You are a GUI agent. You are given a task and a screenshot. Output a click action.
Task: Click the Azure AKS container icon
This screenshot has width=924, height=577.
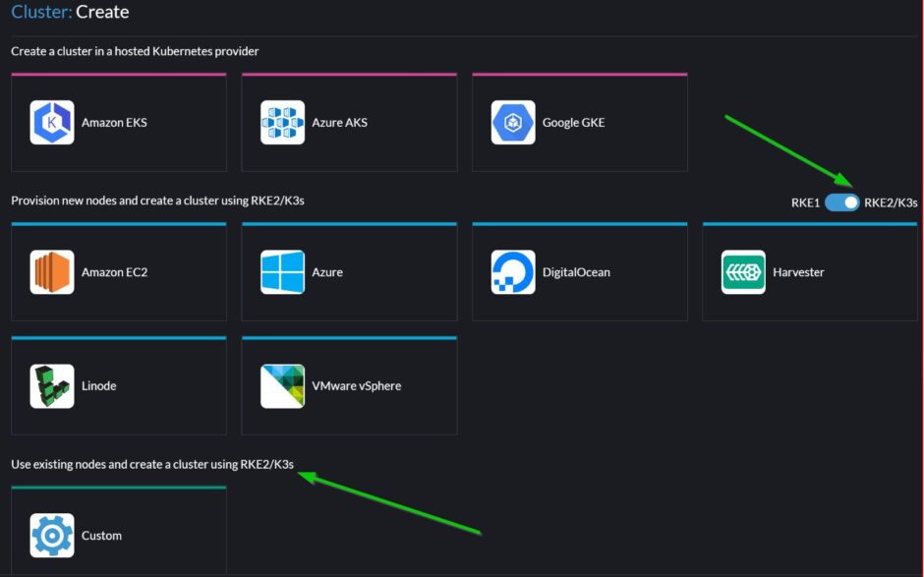coord(282,123)
